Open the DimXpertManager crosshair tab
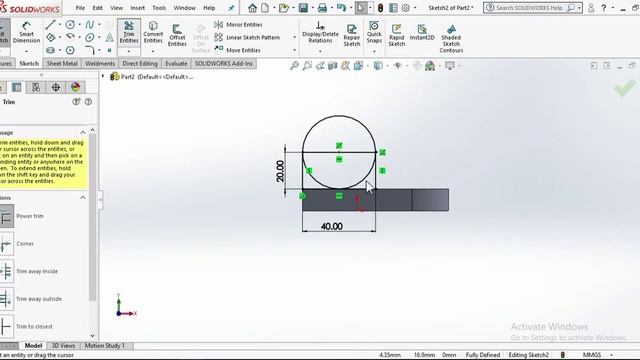 tap(56, 87)
